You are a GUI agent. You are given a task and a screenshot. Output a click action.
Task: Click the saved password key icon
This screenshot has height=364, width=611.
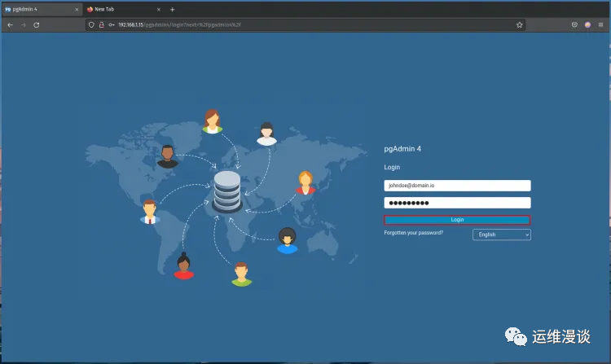(x=112, y=25)
